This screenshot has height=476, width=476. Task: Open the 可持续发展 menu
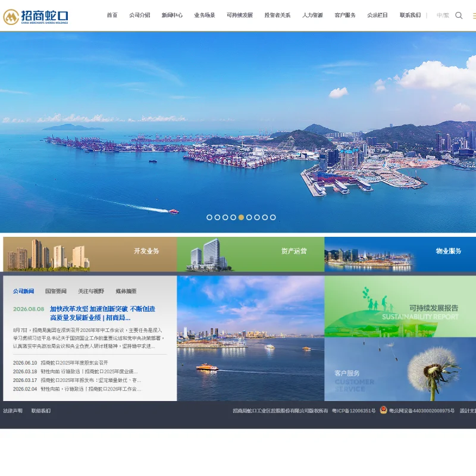[x=240, y=15]
